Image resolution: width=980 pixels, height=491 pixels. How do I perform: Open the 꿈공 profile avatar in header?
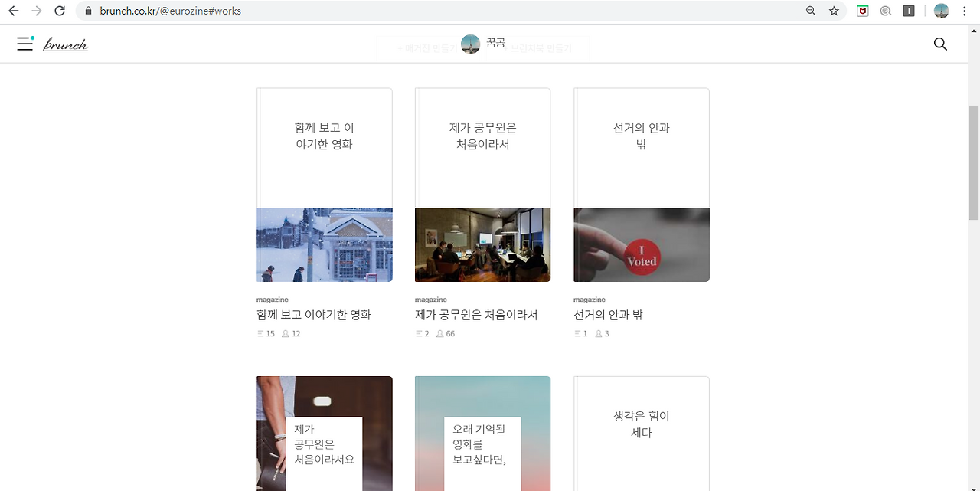471,44
